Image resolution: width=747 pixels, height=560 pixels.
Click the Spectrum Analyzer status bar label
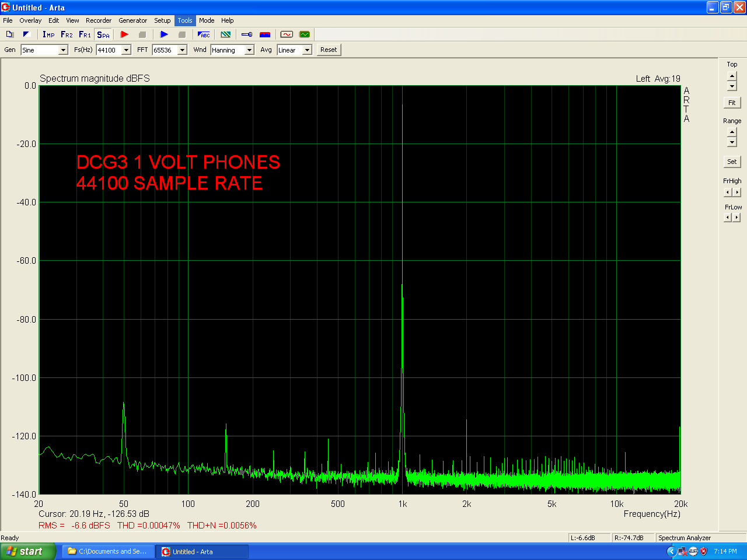(x=685, y=538)
